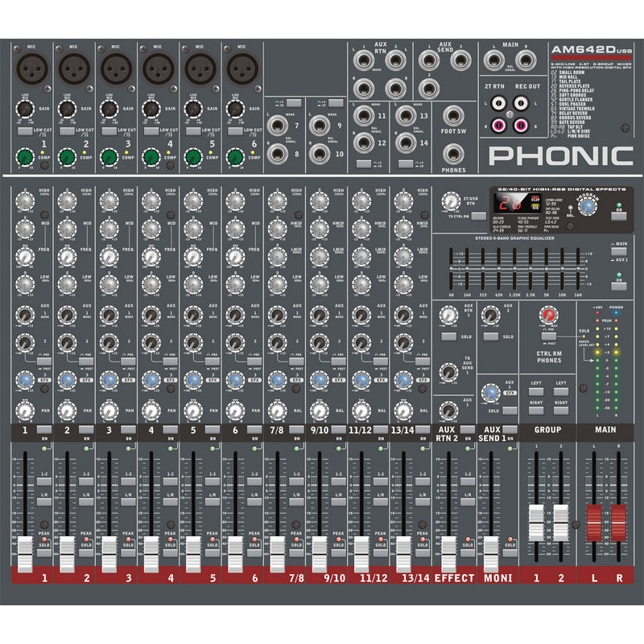This screenshot has height=644, width=644.
Task: Click the channel 4 PAN knob
Action: point(151,411)
